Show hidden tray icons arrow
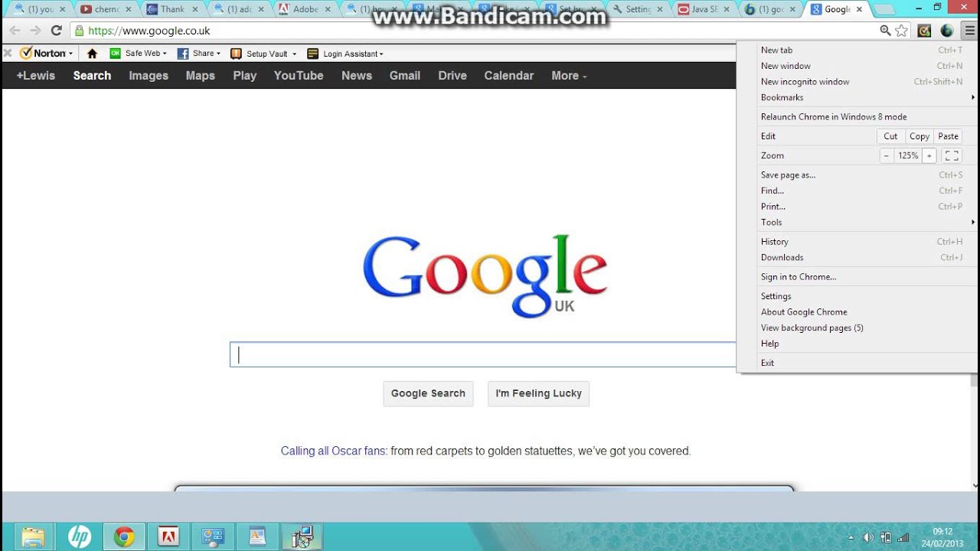The height and width of the screenshot is (551, 980). pos(851,537)
